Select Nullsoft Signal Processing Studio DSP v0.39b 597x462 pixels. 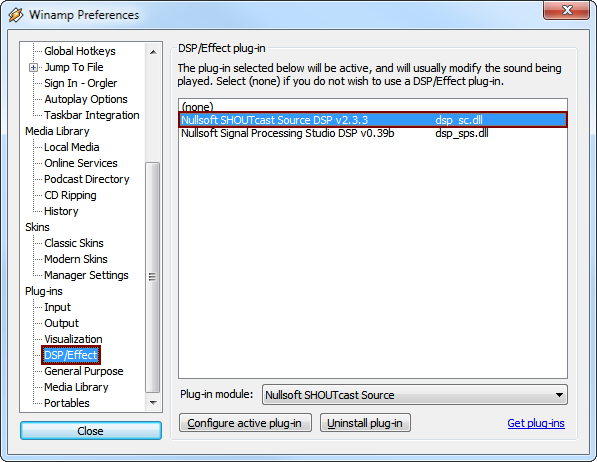(373, 133)
